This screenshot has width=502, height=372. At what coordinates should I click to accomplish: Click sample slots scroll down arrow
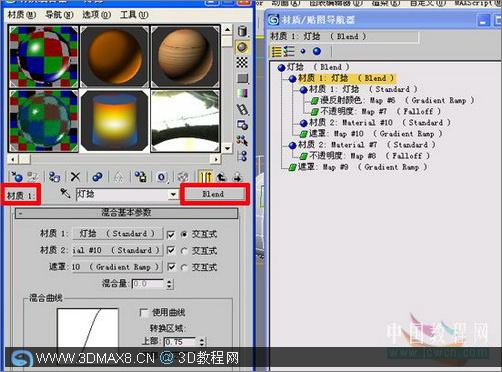point(227,147)
